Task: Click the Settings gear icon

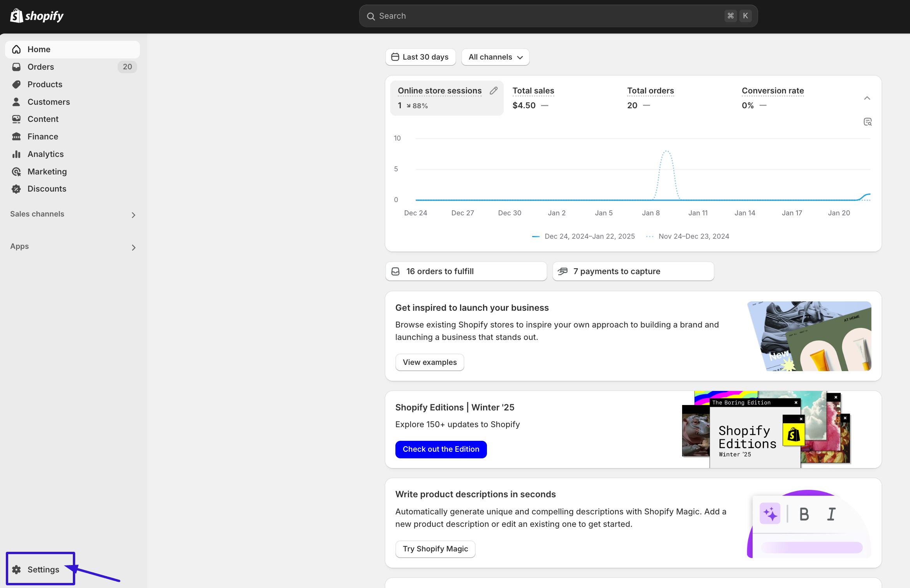Action: click(x=16, y=570)
